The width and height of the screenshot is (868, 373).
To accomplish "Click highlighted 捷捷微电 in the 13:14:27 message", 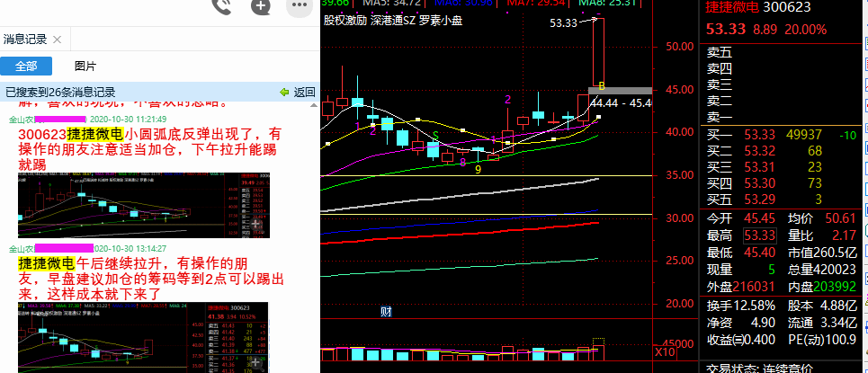I will (x=47, y=262).
